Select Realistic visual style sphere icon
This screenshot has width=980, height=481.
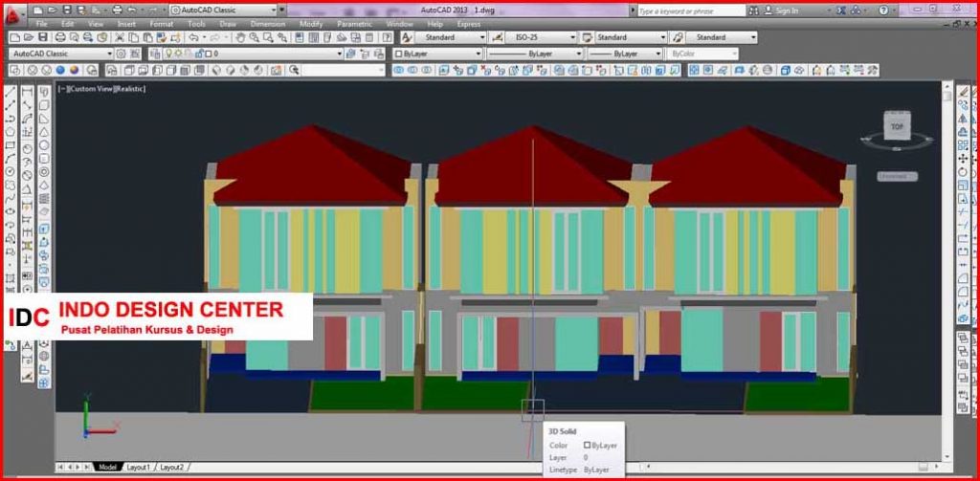60,70
